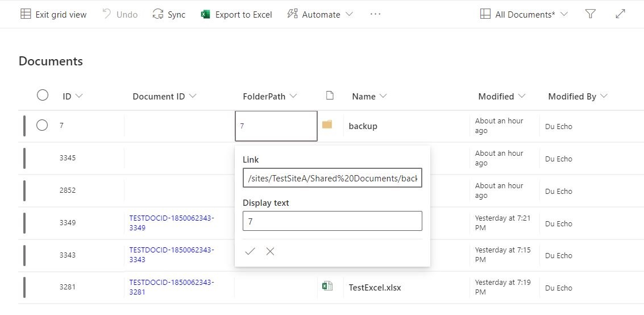Open the Document ID column dropdown

coord(192,96)
